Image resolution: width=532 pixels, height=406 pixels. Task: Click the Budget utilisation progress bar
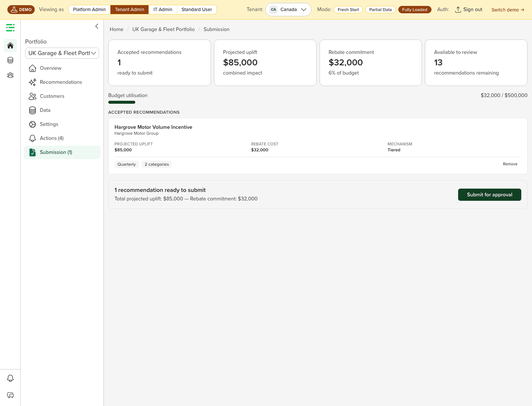pyautogui.click(x=318, y=102)
